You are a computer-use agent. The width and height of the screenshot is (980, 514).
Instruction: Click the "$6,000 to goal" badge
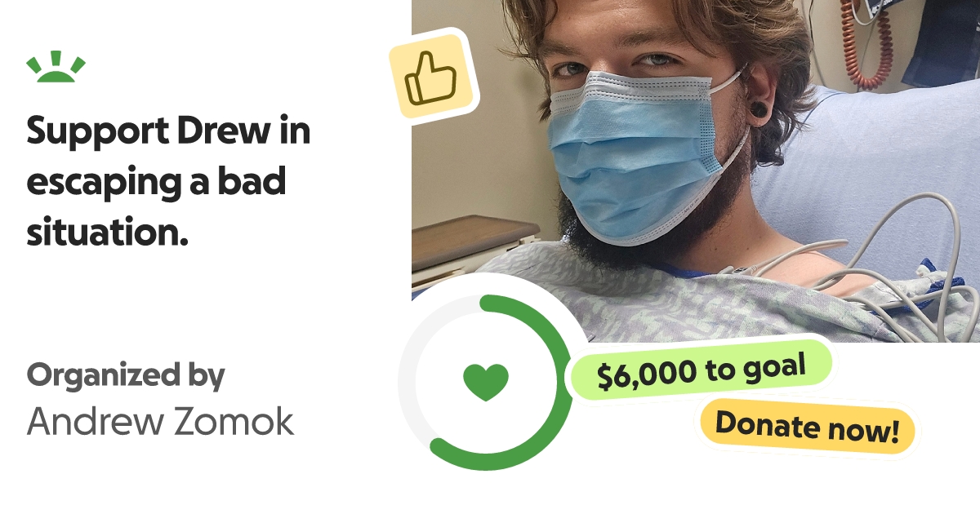tap(701, 372)
